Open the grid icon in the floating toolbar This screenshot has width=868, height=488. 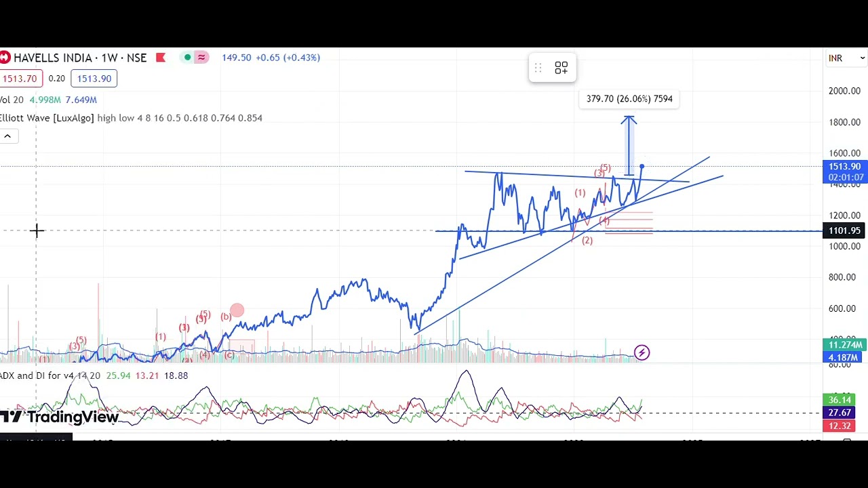click(x=561, y=68)
